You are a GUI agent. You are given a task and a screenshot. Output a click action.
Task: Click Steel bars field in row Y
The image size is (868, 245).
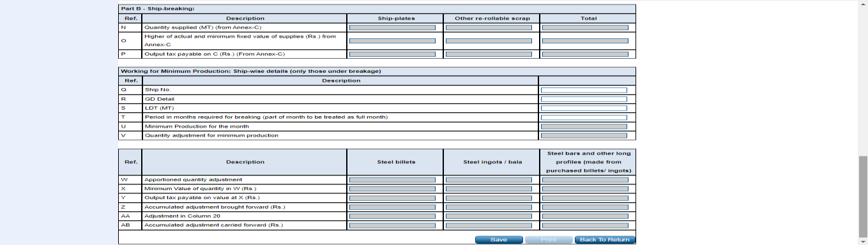[x=585, y=198]
